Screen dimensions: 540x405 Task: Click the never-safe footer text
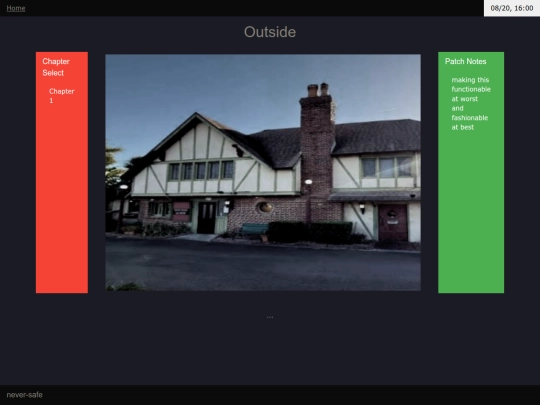pos(24,395)
